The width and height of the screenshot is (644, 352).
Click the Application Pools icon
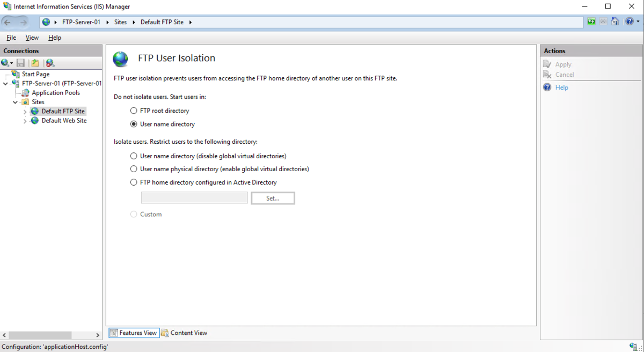click(x=25, y=93)
